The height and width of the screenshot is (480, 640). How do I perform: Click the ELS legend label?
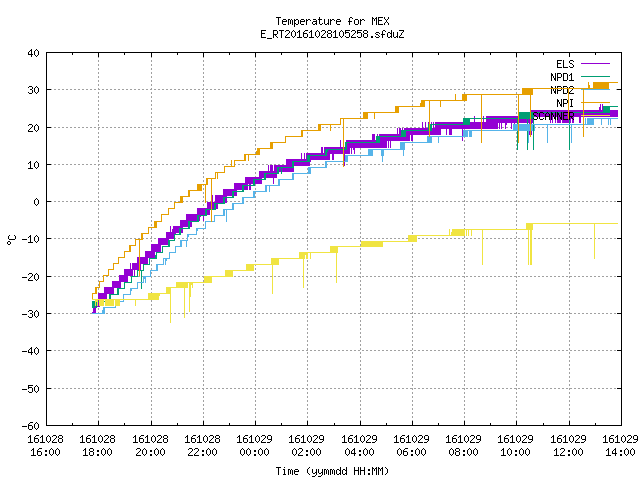coord(565,64)
